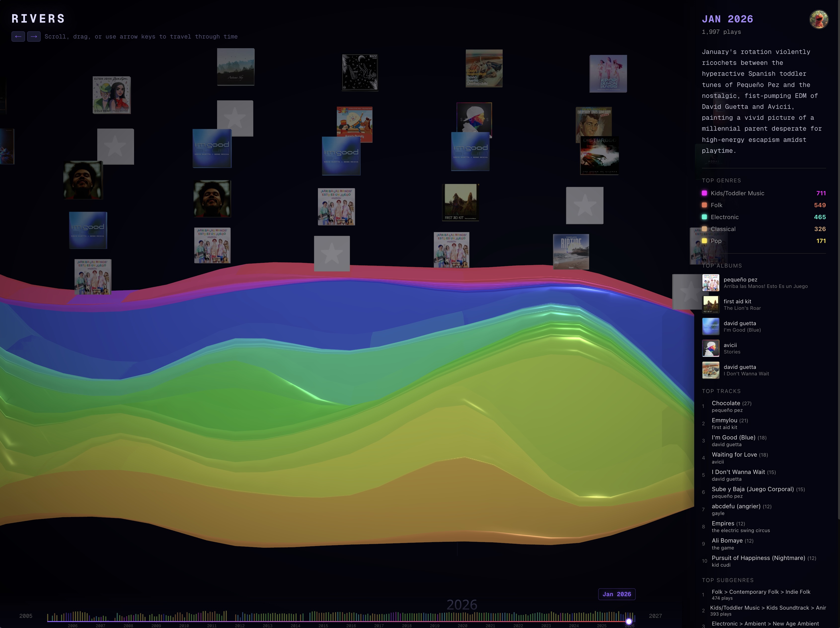Click the Jan 2026 timeline label
The width and height of the screenshot is (840, 628).
(617, 594)
